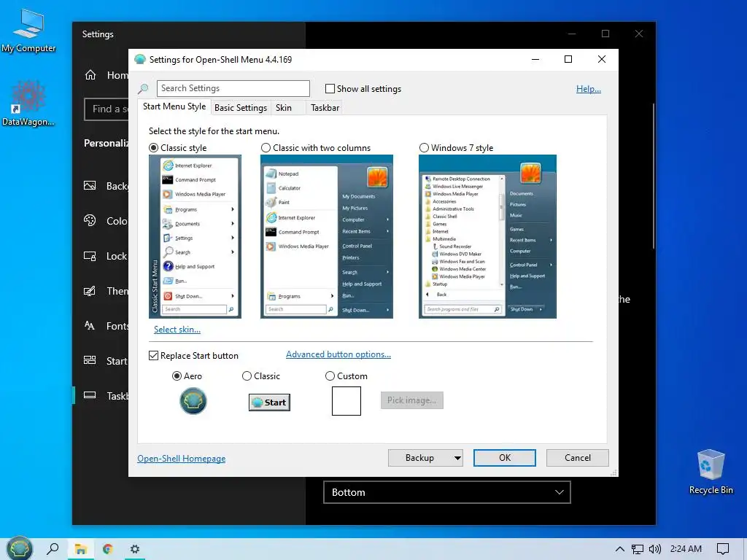
Task: Click the Open-Shell shell icon in title bar
Action: click(x=140, y=59)
